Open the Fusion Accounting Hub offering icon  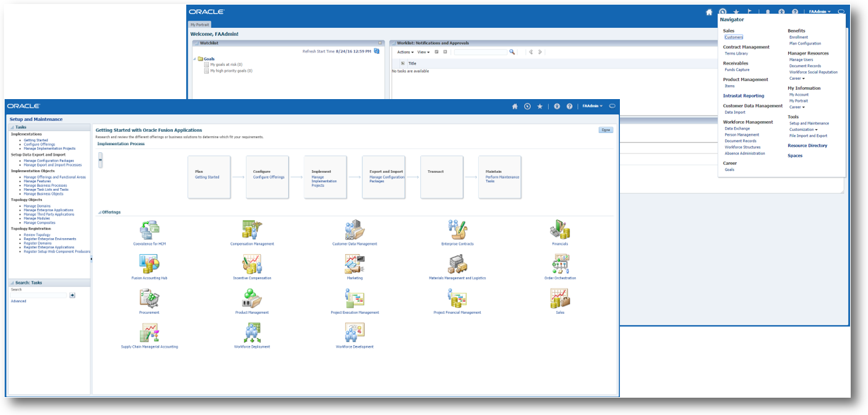(x=150, y=264)
